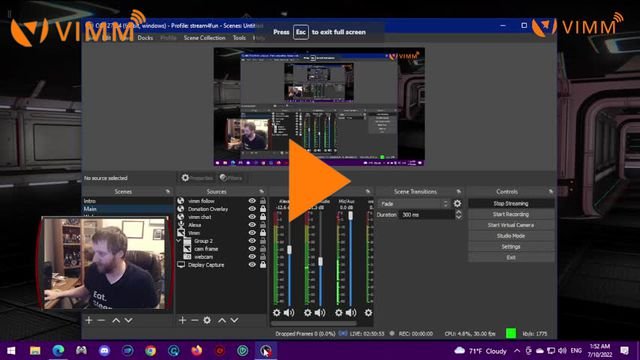Open source properties gear in Sources toolbar

207,320
